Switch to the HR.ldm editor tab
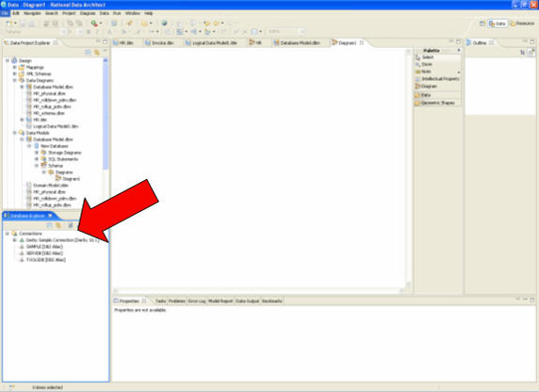Viewport: 539px width, 392px height. coord(123,42)
